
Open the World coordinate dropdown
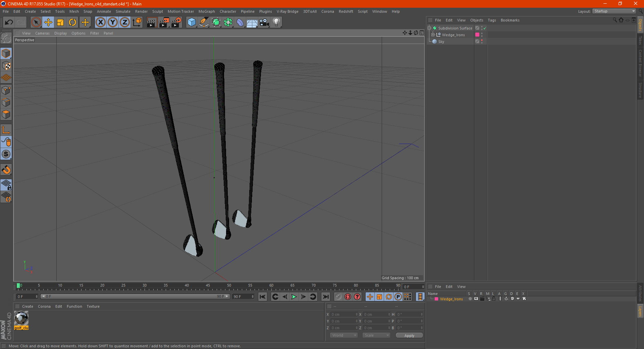[x=344, y=335]
